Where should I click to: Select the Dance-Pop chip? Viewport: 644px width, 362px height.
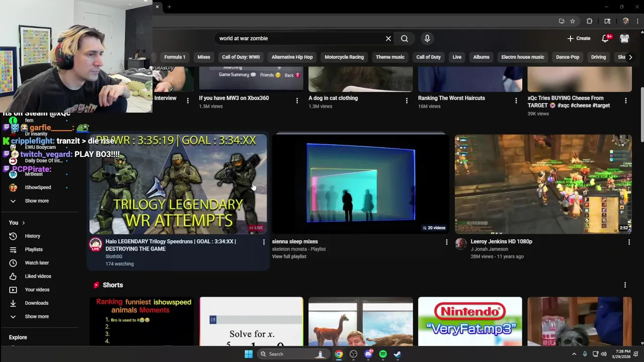[568, 57]
